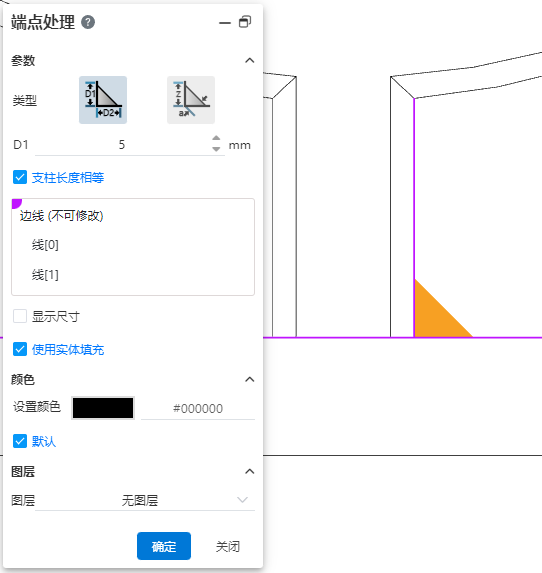
Task: Click the 关闭 button
Action: coord(228,547)
